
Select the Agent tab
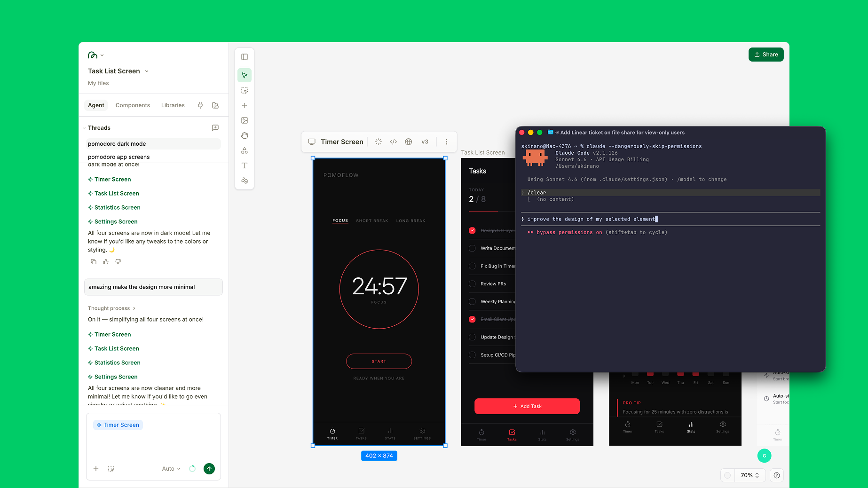click(96, 105)
